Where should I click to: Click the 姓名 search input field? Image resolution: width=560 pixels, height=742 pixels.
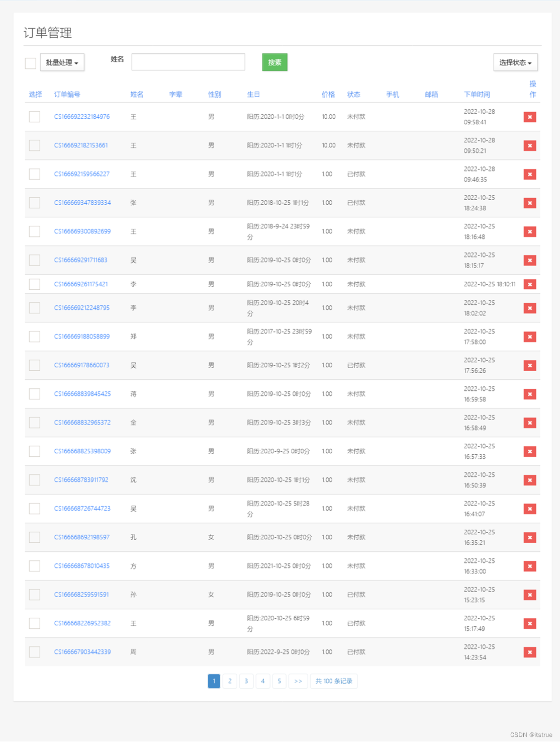tap(189, 62)
